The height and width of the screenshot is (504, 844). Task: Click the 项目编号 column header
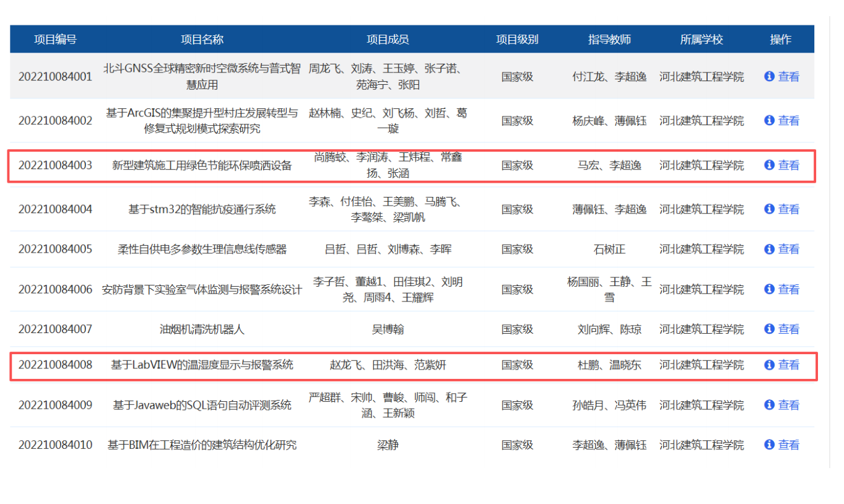pyautogui.click(x=55, y=40)
